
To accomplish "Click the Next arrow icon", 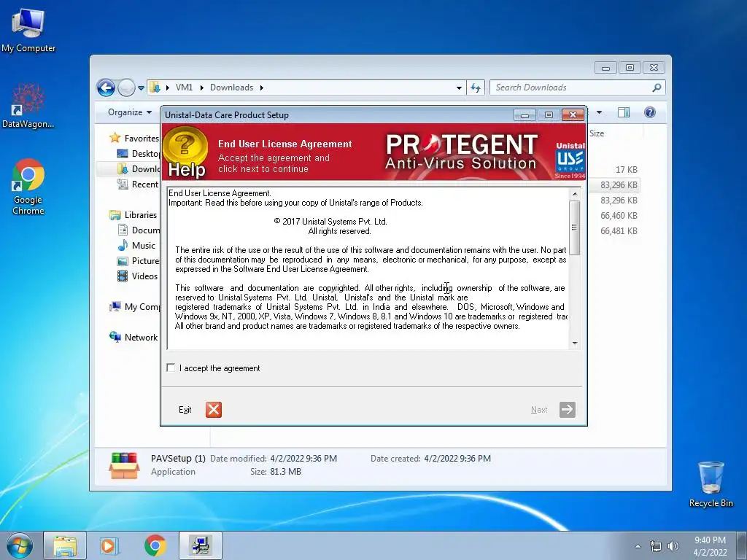I will pyautogui.click(x=567, y=410).
